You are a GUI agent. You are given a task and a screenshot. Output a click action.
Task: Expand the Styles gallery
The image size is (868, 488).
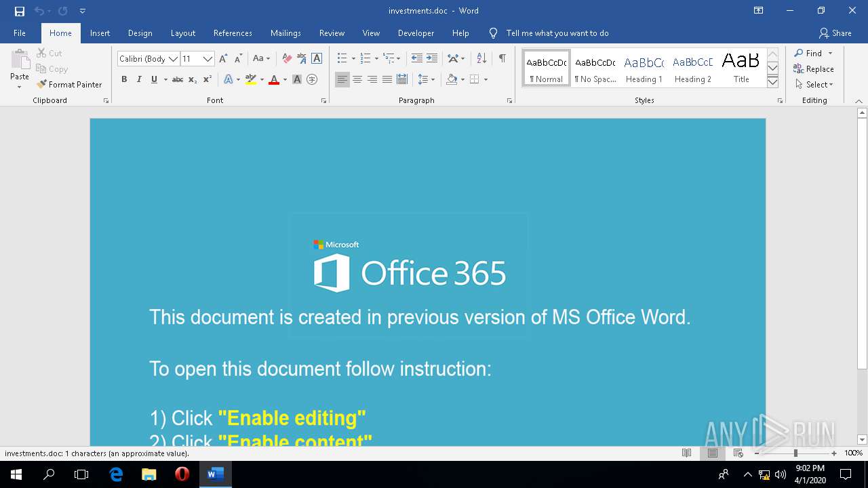pos(772,82)
